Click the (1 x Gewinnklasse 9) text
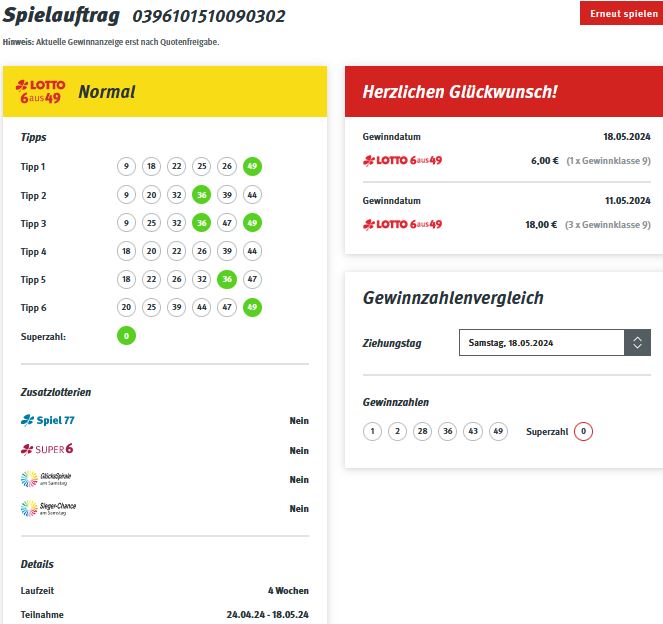Screen dimensions: 663x624 (x=608, y=161)
